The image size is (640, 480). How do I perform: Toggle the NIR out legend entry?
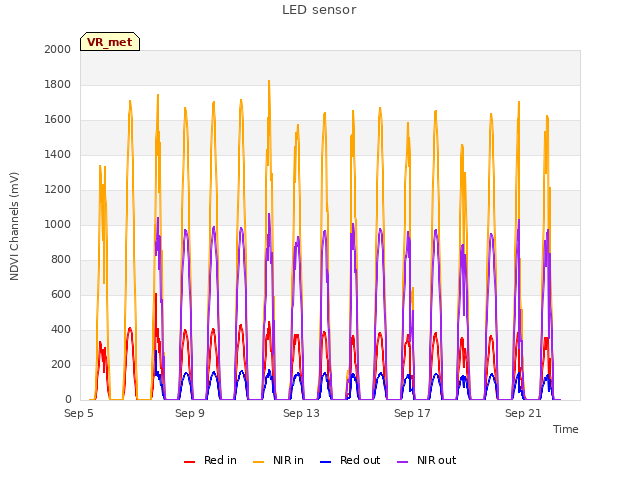tap(427, 460)
